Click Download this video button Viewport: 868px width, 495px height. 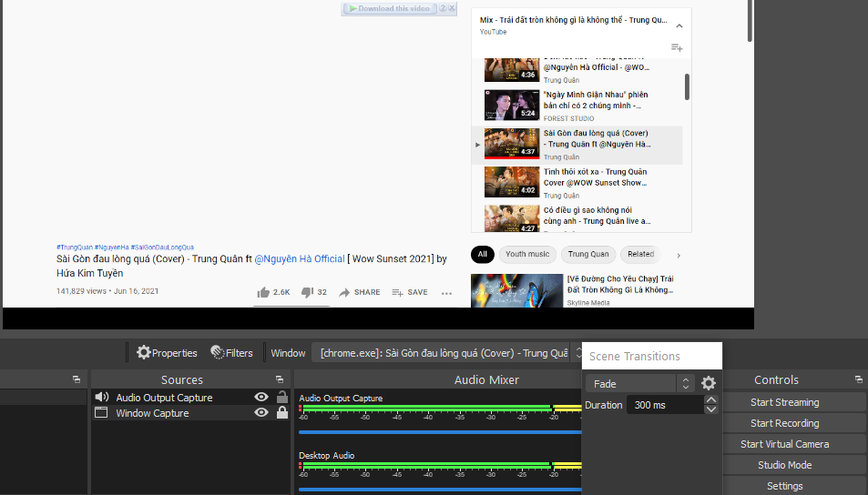coord(390,8)
